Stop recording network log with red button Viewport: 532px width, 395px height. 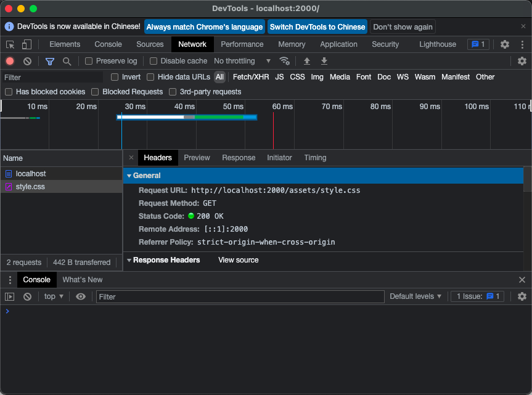tap(10, 61)
